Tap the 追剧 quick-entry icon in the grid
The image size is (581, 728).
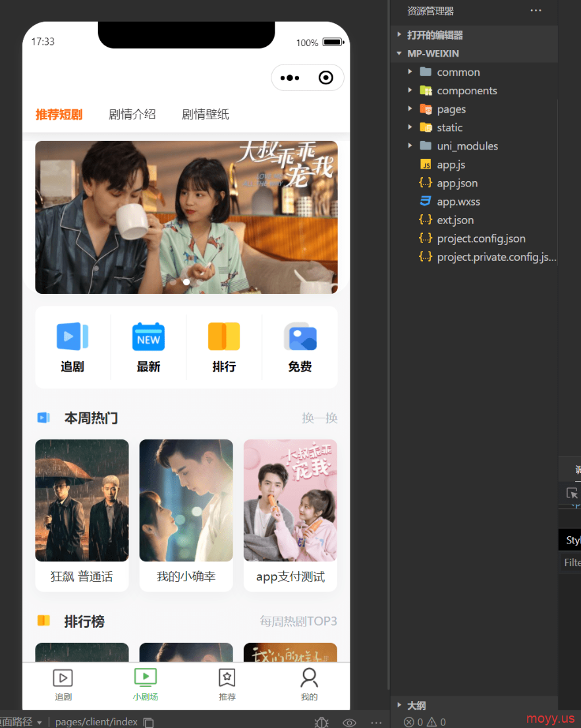point(72,336)
